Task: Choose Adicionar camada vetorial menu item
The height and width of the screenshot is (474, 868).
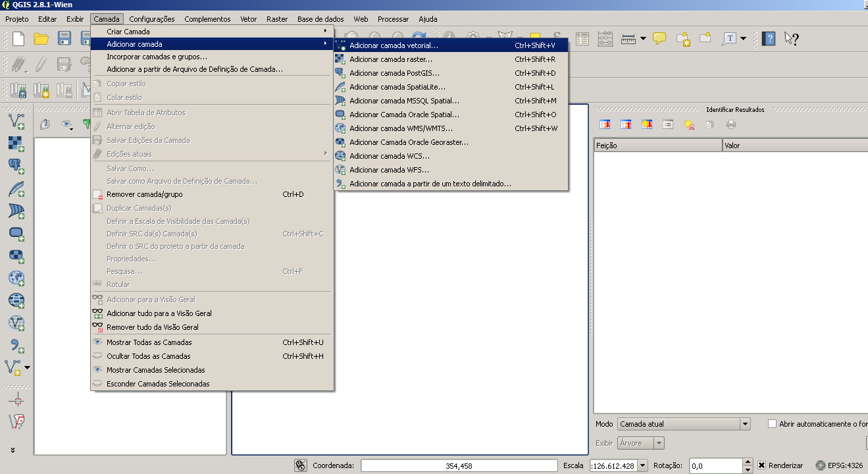Action: pos(451,45)
